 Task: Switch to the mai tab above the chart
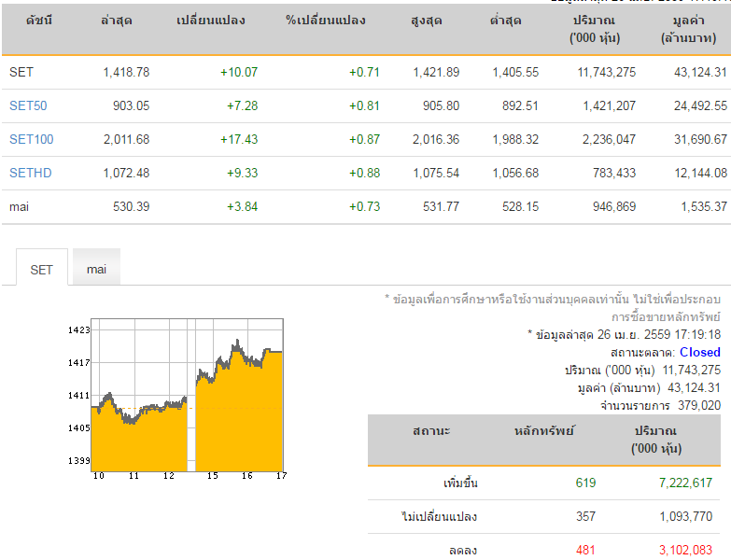coord(96,269)
